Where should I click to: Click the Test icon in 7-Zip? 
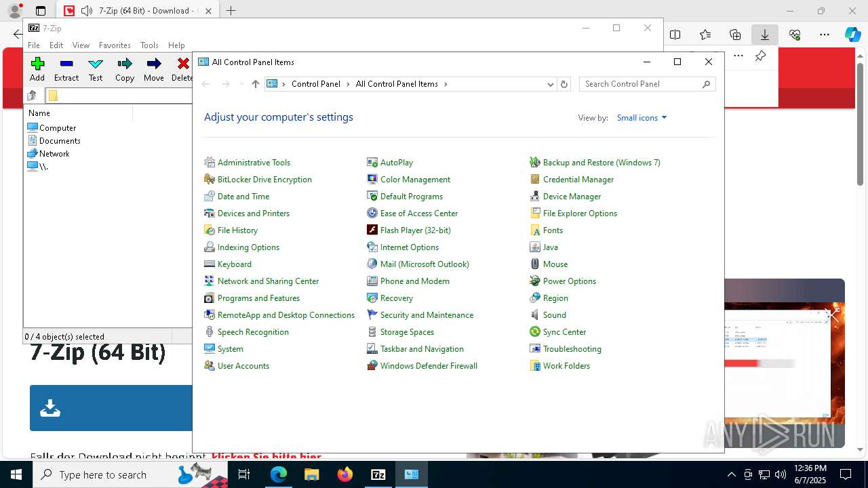(96, 64)
